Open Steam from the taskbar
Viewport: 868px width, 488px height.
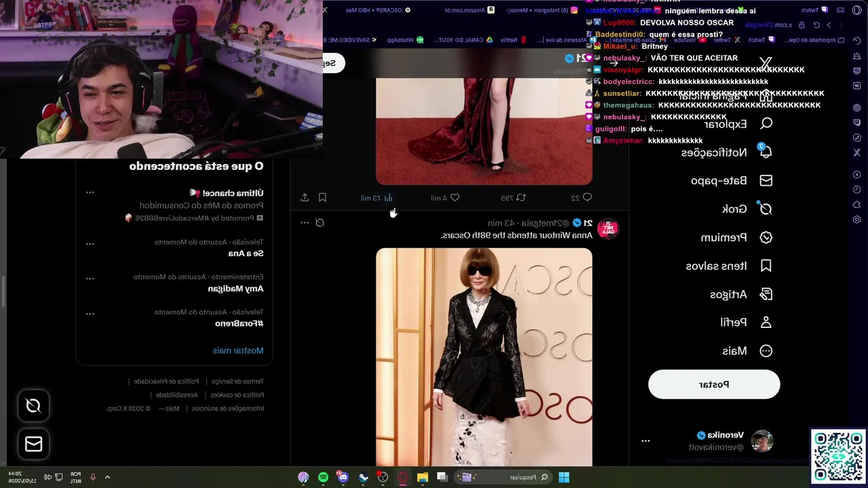[x=363, y=477]
